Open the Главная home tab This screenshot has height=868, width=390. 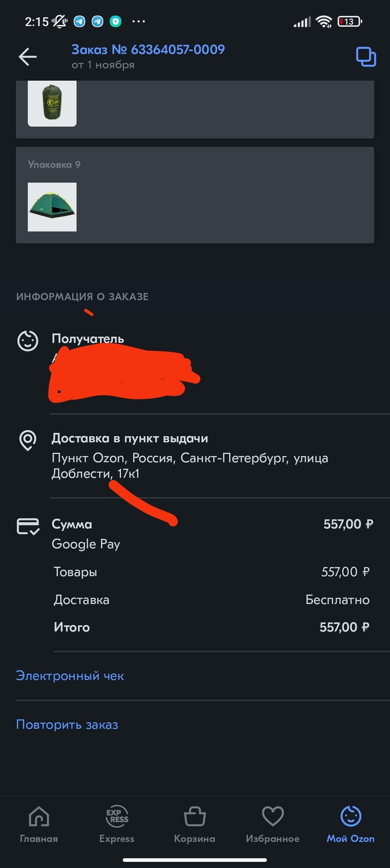[38, 824]
